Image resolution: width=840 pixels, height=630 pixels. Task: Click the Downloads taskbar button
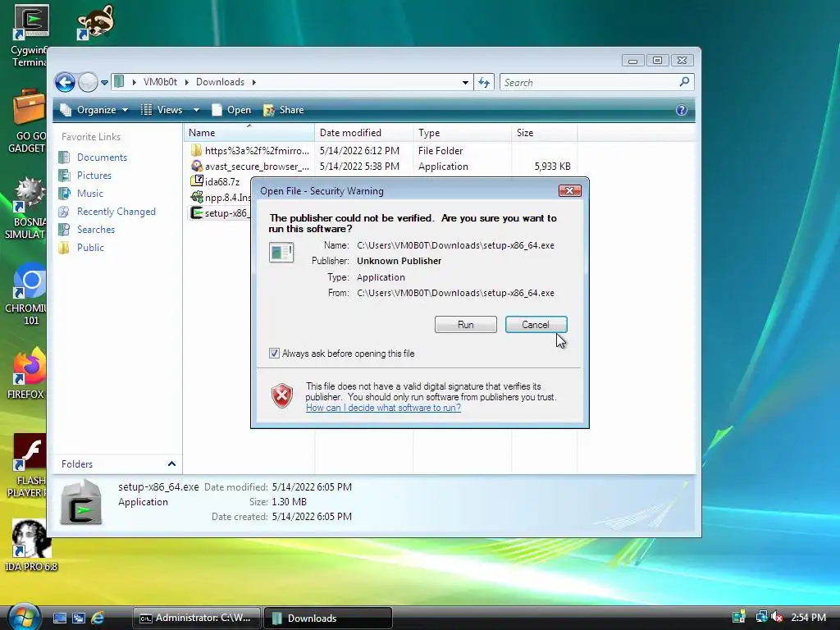point(327,619)
